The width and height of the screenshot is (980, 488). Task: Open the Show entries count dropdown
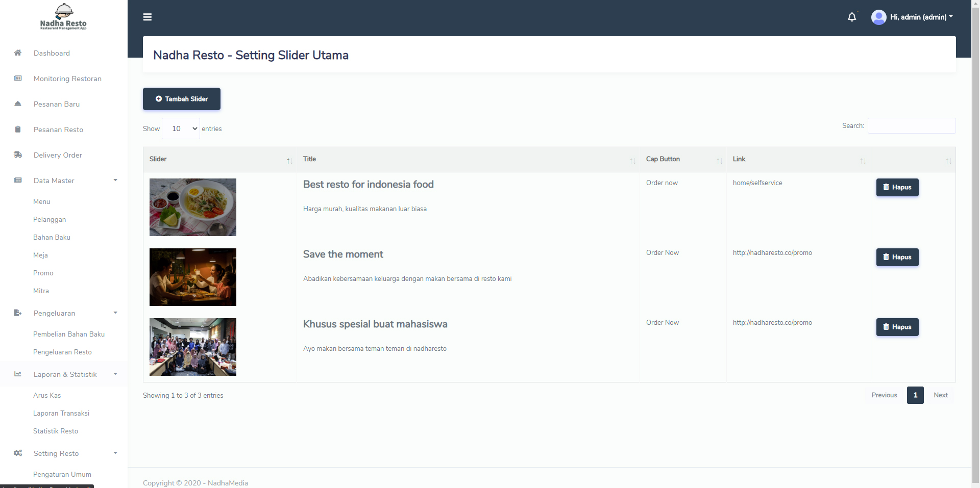(181, 129)
